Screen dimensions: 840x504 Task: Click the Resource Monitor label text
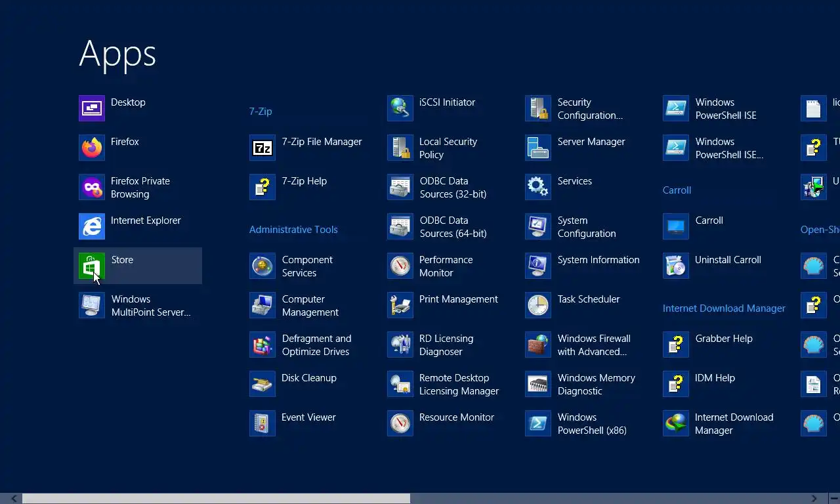[457, 417]
